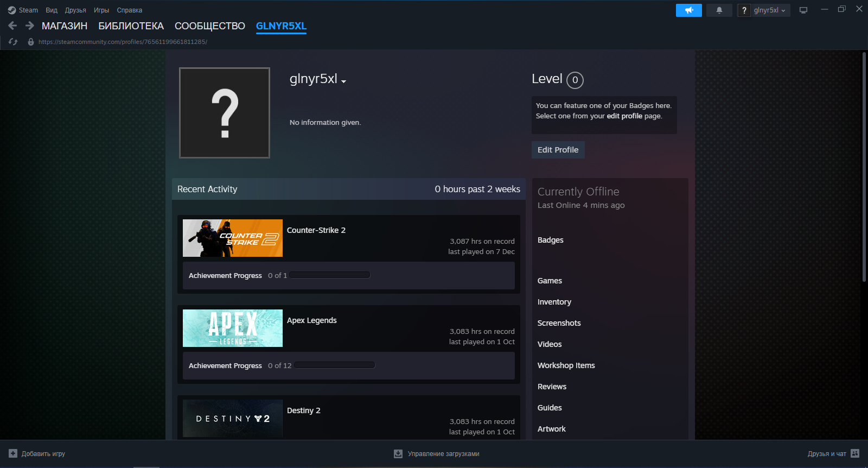This screenshot has height=468, width=868.
Task: Expand the profile name dropdown arrow
Action: tap(344, 81)
